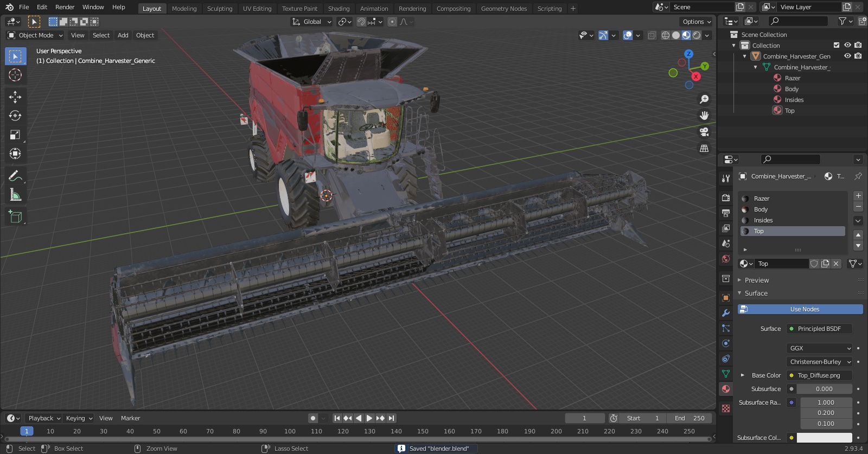Switch to the Geometry Nodes workspace tab
The width and height of the screenshot is (868, 454).
[x=504, y=9]
